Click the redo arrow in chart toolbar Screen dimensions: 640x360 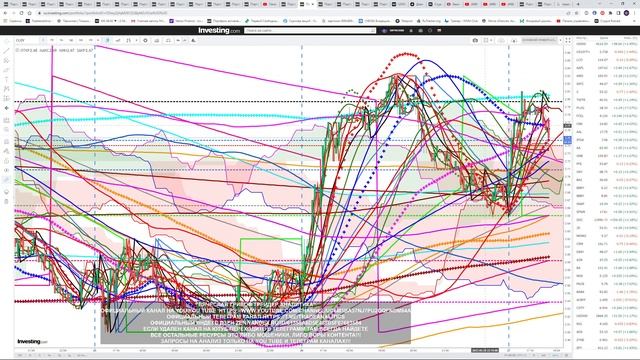[x=184, y=40]
